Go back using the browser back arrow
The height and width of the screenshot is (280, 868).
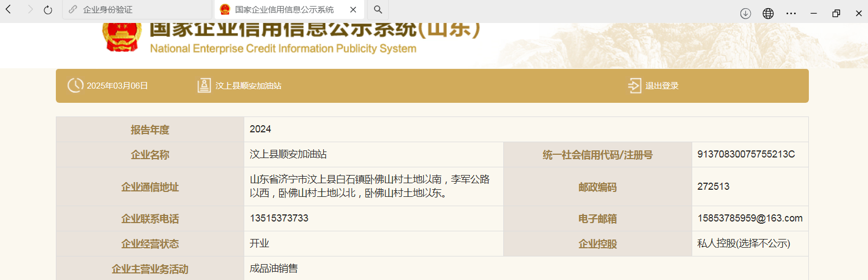[8, 9]
